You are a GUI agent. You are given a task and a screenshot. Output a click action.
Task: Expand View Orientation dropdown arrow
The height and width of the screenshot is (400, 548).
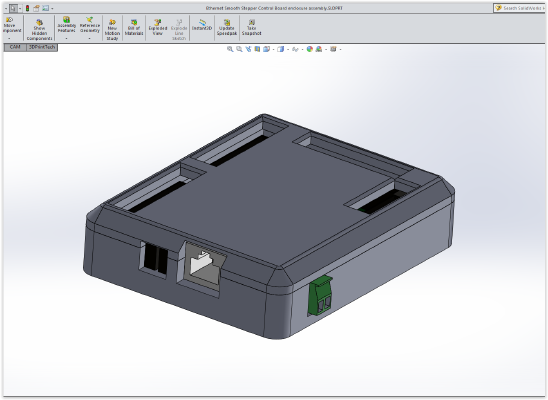(273, 50)
